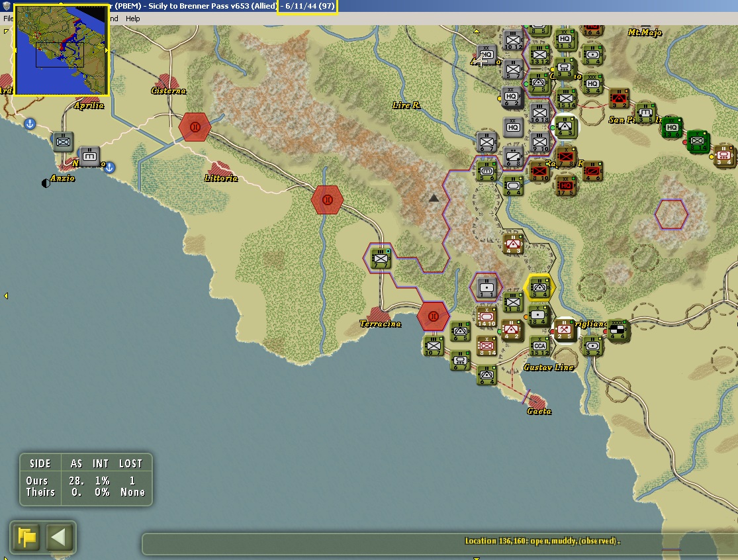Click the minimap overview thumbnail
The image size is (738, 560).
pyautogui.click(x=62, y=50)
